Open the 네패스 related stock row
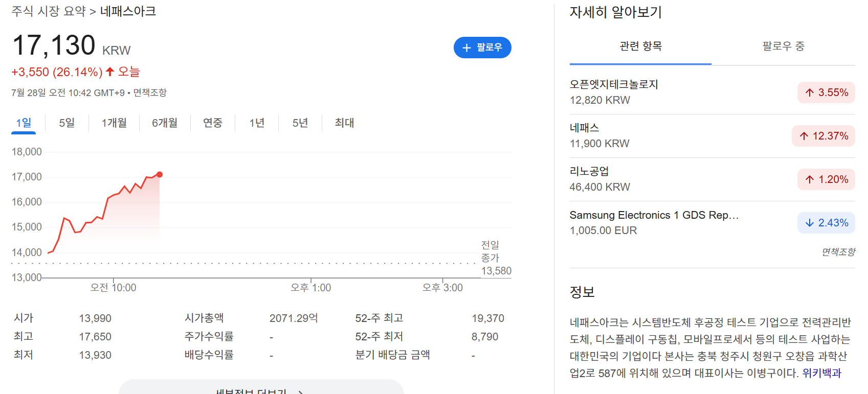This screenshot has height=394, width=868. click(x=713, y=136)
